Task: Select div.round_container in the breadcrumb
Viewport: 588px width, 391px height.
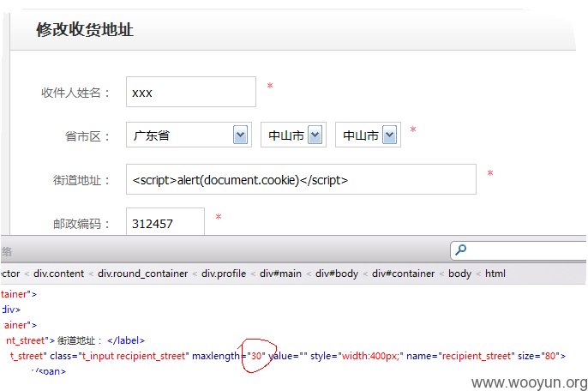Action: (x=142, y=274)
